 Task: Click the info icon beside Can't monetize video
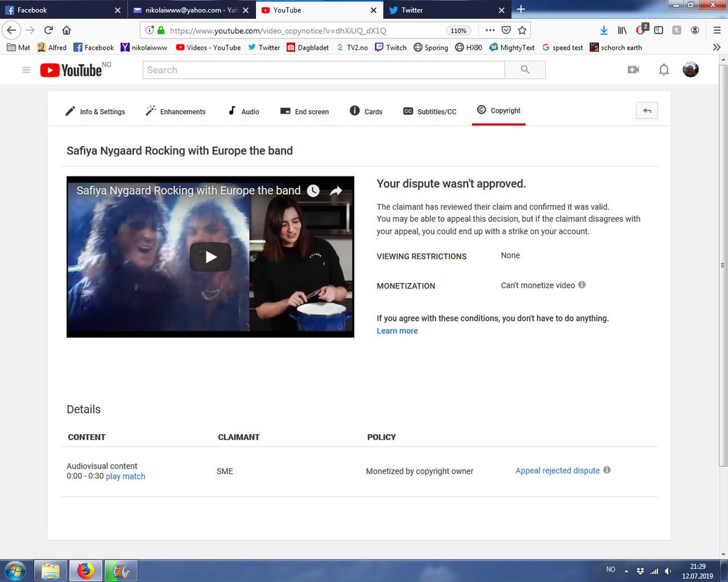click(582, 284)
